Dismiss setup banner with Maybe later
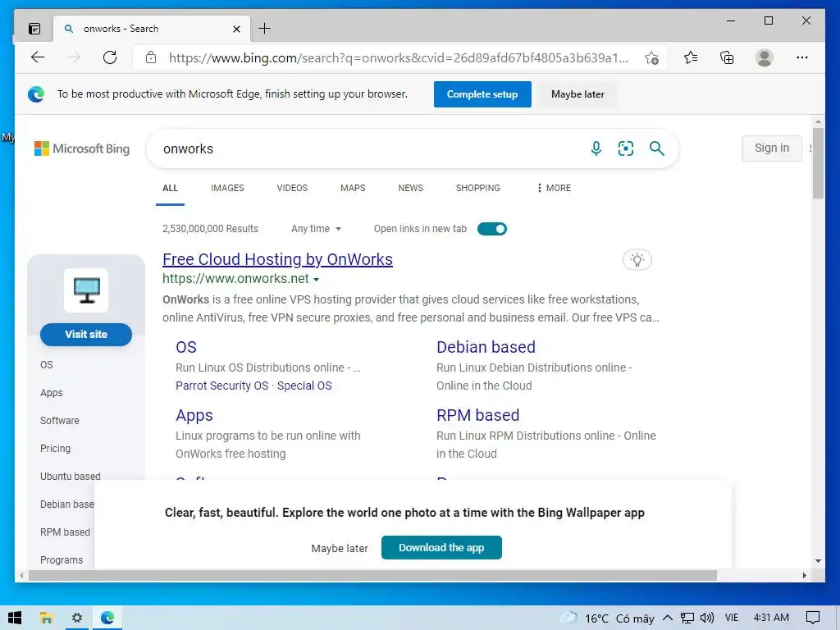This screenshot has width=840, height=630. click(577, 94)
